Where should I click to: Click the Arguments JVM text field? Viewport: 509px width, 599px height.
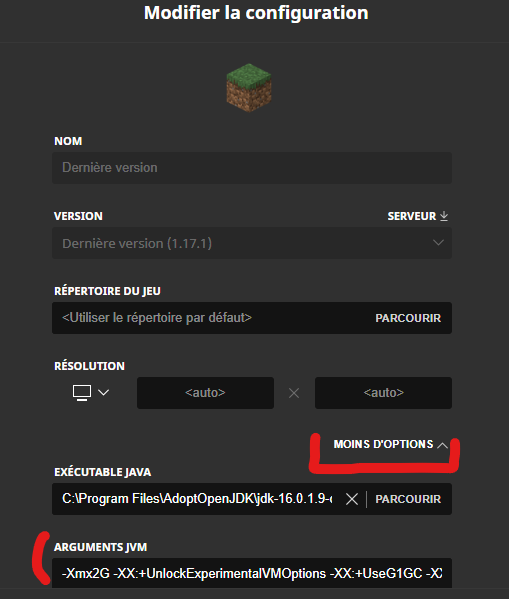[252, 573]
